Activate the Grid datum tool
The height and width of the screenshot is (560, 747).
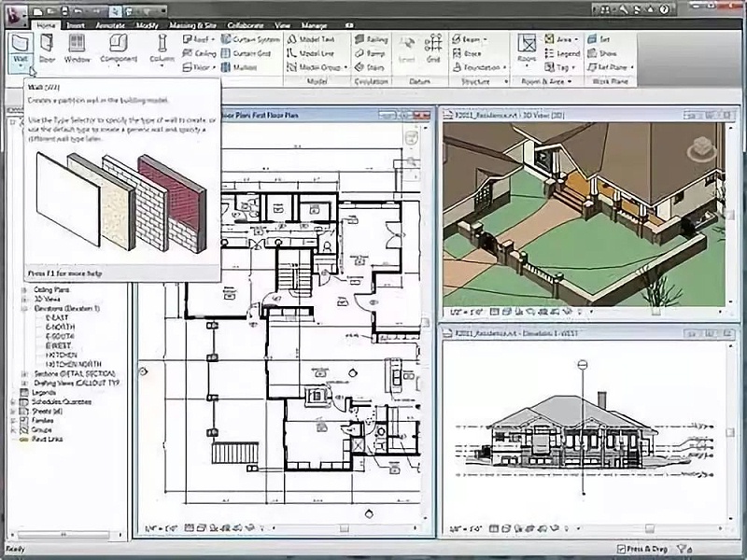tap(433, 48)
